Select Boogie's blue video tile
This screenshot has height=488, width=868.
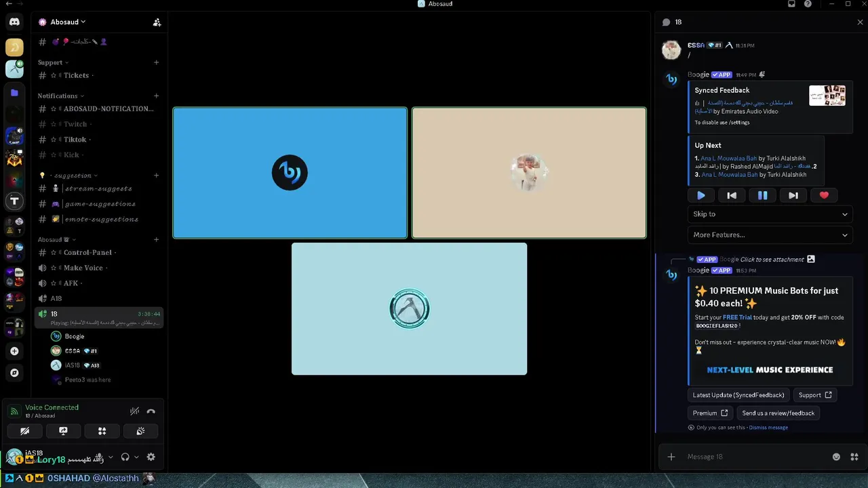290,173
